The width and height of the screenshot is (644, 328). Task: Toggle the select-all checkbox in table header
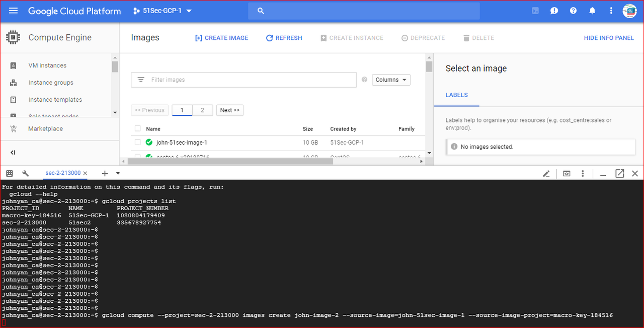tap(138, 128)
